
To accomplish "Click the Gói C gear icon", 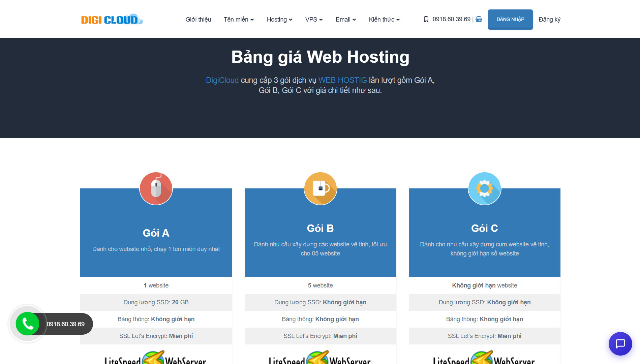I will (485, 188).
